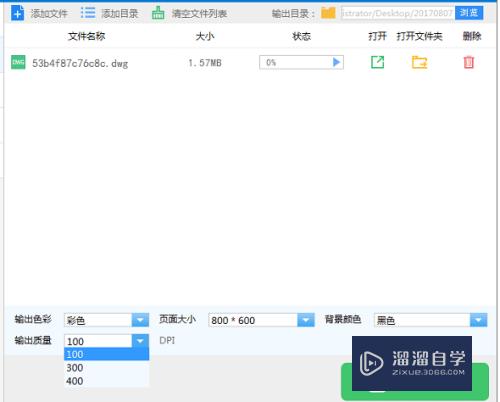Open containing folder with the yellow folder icon
500x402 pixels.
(x=419, y=62)
